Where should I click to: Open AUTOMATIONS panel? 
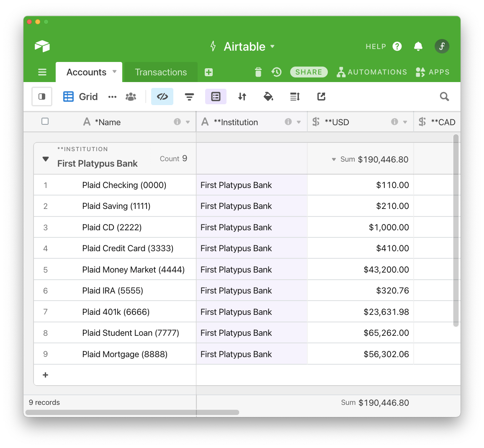(x=372, y=72)
